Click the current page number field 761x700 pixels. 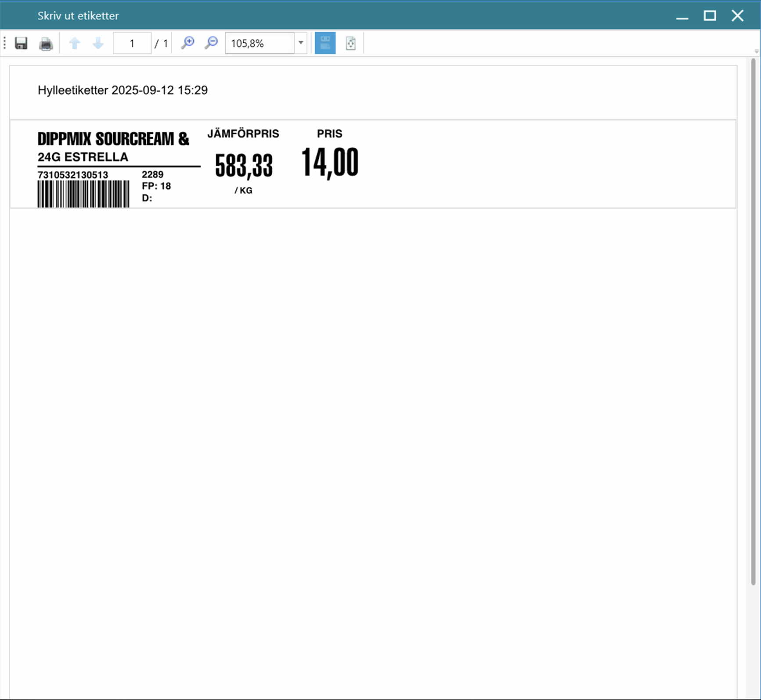(x=132, y=43)
